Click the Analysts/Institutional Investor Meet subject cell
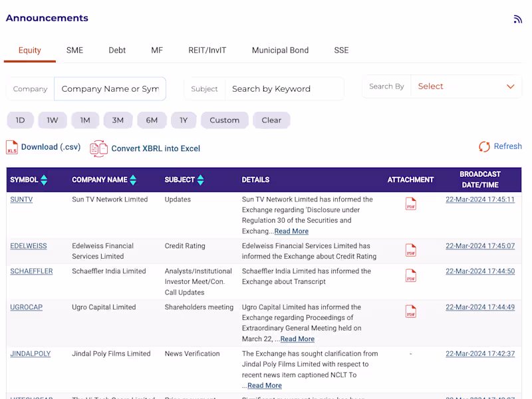Image resolution: width=532 pixels, height=399 pixels. (198, 281)
